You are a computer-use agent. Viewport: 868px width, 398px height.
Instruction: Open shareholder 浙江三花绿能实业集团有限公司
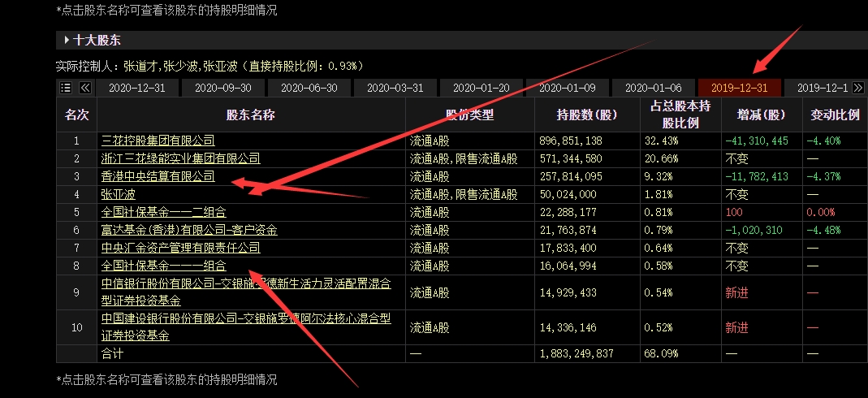pos(180,159)
